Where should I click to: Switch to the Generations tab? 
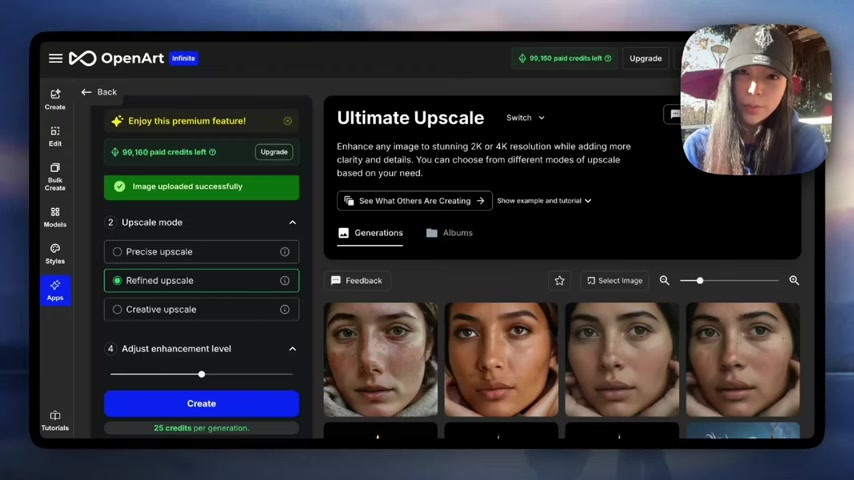tap(370, 233)
